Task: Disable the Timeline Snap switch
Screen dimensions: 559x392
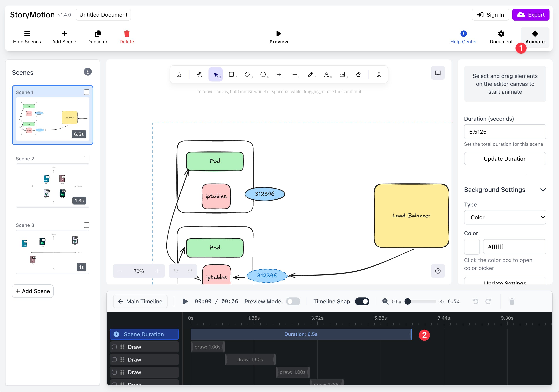Action: pos(362,301)
